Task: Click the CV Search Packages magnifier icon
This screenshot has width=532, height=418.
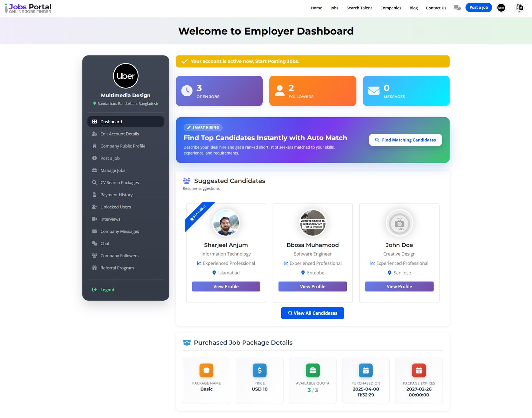Action: (x=94, y=182)
